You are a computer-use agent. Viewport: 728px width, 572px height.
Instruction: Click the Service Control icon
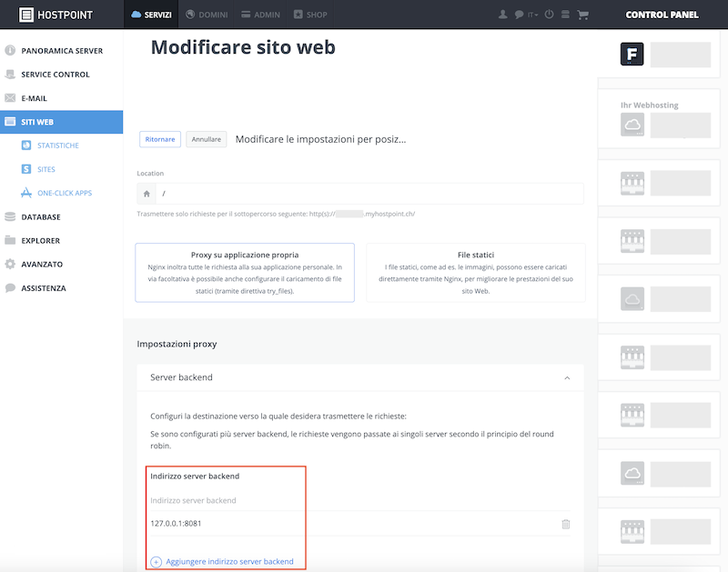pyautogui.click(x=10, y=75)
